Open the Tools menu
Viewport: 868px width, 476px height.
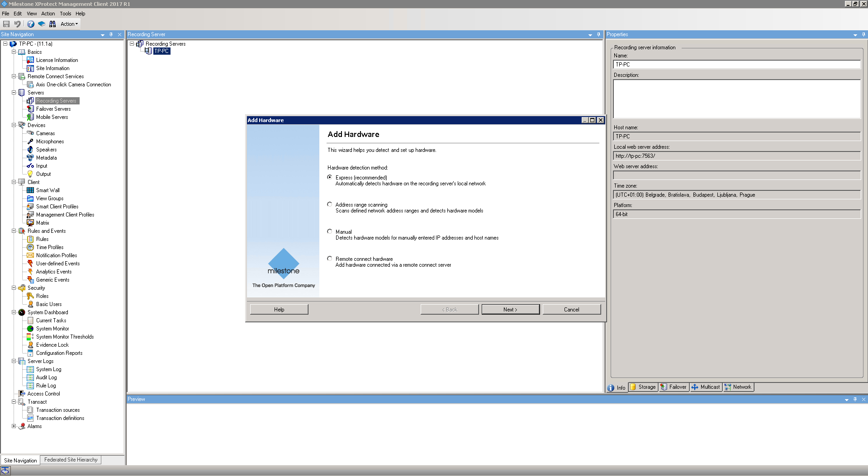click(x=66, y=14)
